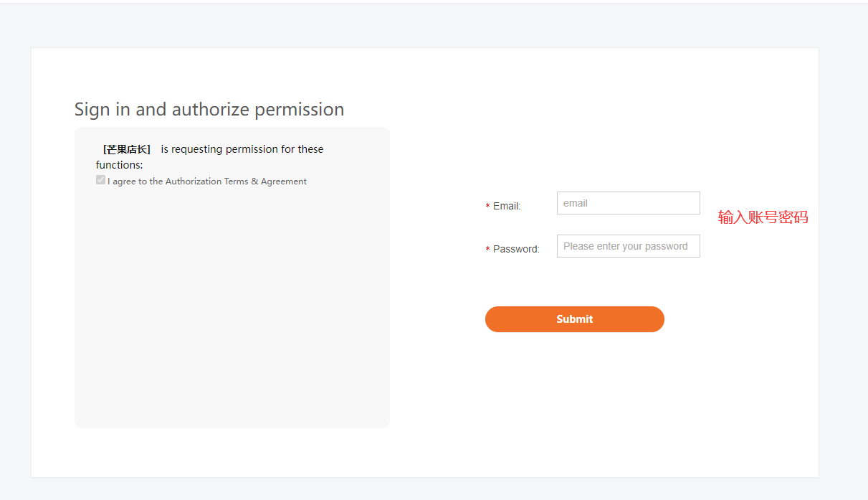Click the red asterisk beside Password
This screenshot has height=500, width=868.
[x=488, y=250]
